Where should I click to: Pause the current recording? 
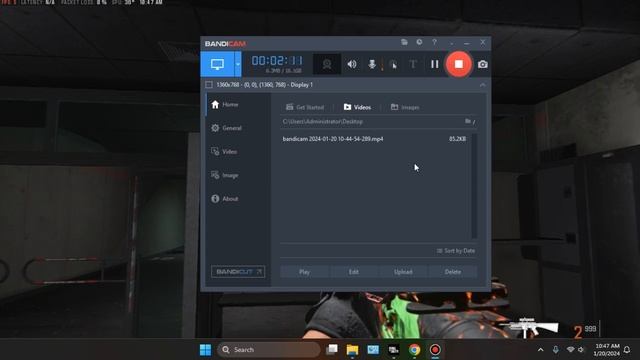click(435, 64)
